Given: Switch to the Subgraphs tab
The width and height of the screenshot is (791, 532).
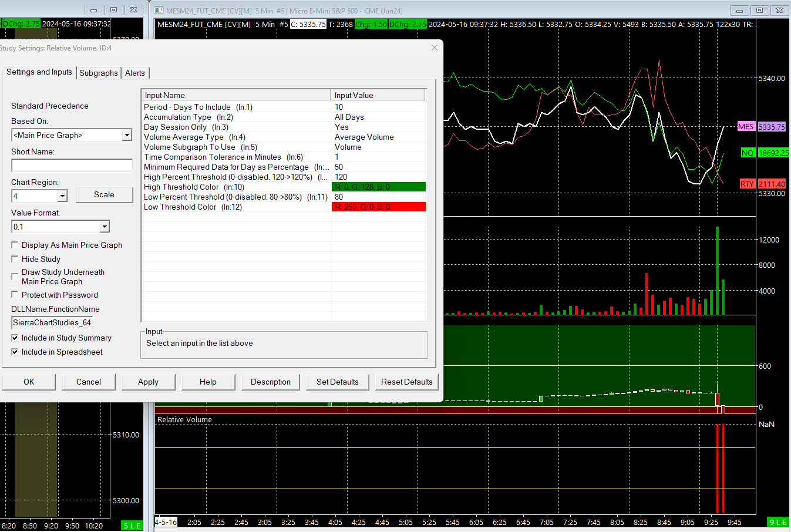Looking at the screenshot, I should pos(98,73).
